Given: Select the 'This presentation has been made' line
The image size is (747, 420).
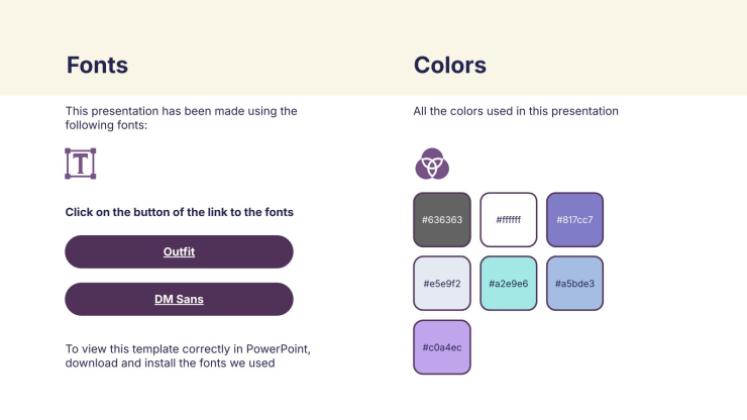Looking at the screenshot, I should coord(181,111).
